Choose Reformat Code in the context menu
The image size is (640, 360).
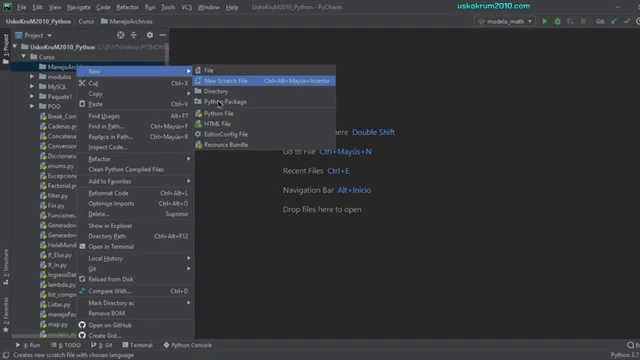[x=135, y=193]
